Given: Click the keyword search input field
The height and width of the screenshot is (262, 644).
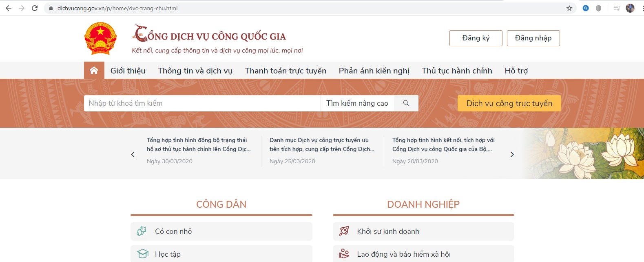Looking at the screenshot, I should (202, 103).
